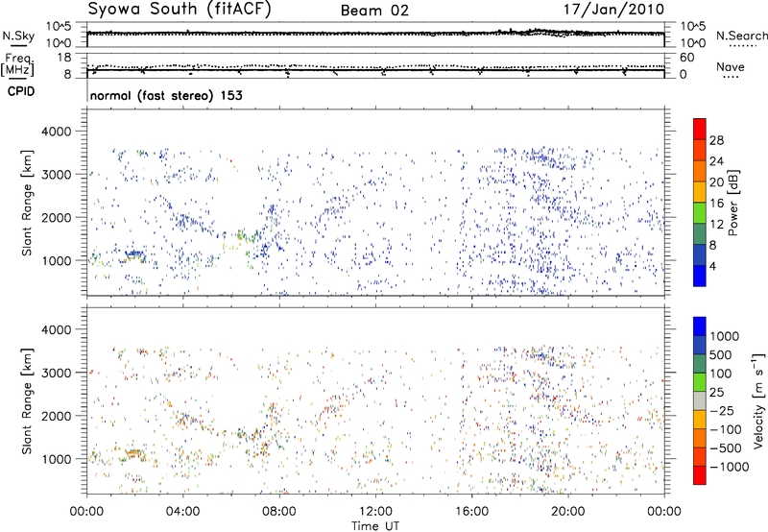Click the 'Velocity [m s-1]' colorbar title

click(758, 400)
